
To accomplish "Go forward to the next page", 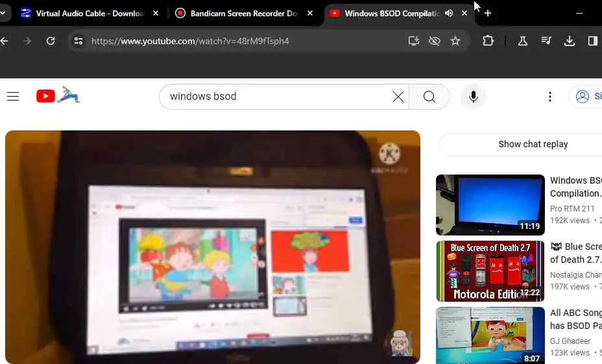I will [27, 41].
